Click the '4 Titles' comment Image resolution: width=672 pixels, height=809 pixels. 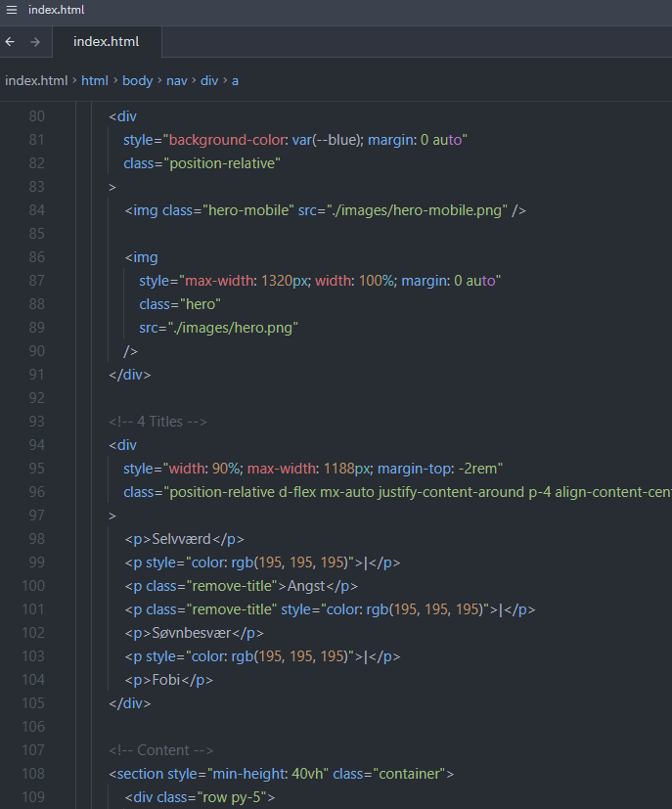pos(157,422)
